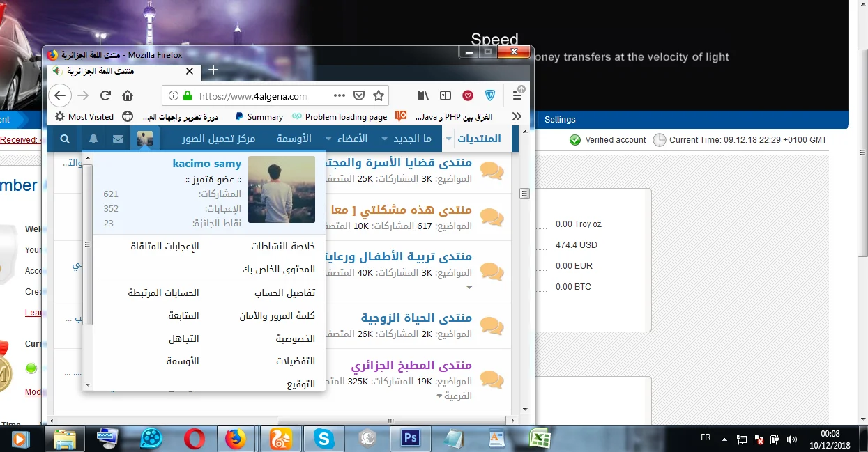Click the Firefox reload page button
868x452 pixels.
tap(105, 95)
